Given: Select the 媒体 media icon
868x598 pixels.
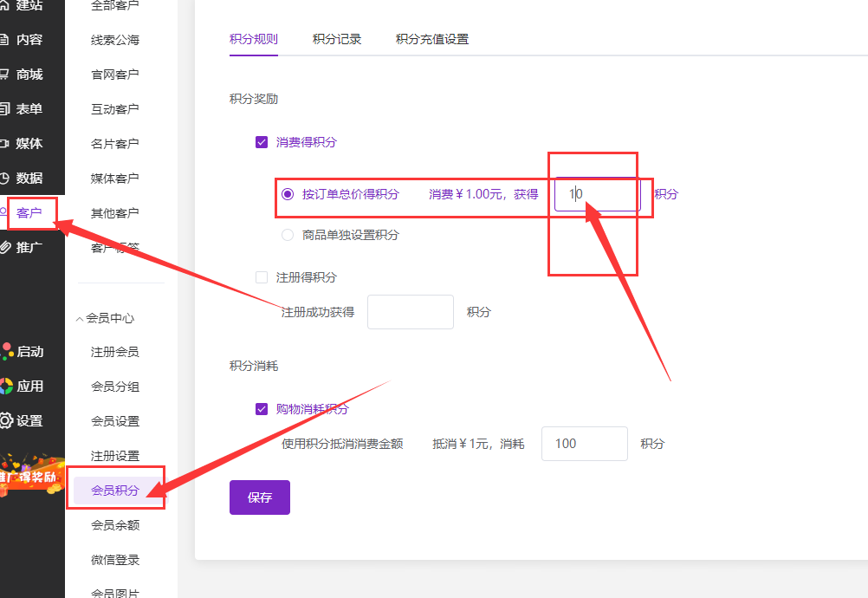Looking at the screenshot, I should pyautogui.click(x=5, y=144).
